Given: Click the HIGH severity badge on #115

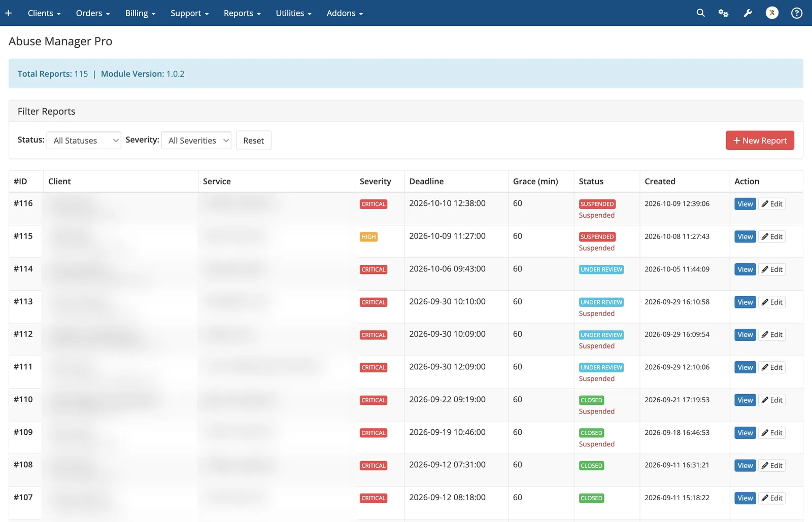Looking at the screenshot, I should click(368, 237).
